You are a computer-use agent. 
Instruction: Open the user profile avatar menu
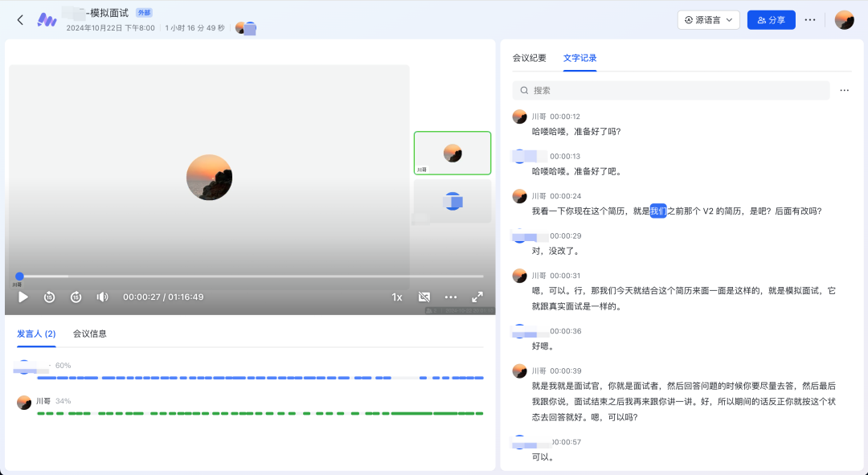pos(844,20)
